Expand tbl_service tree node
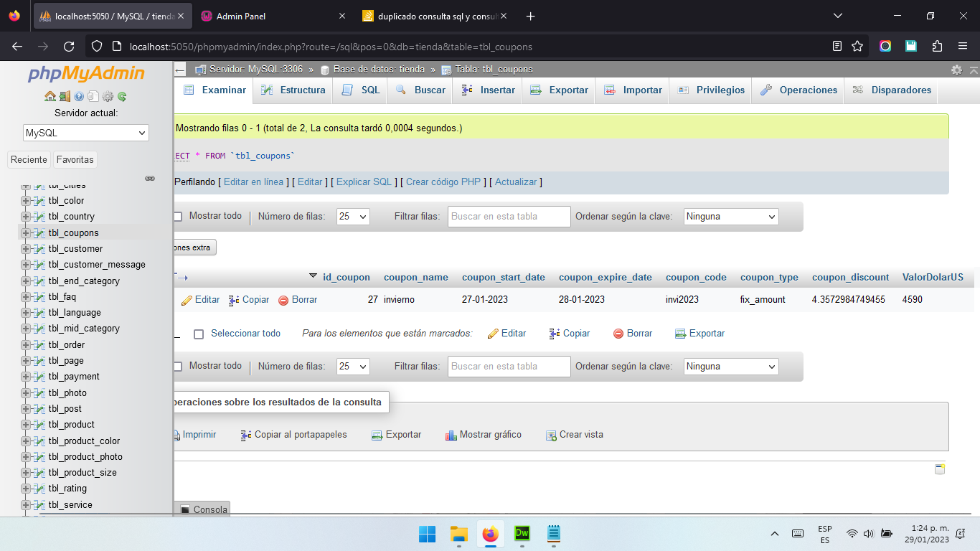Image resolution: width=980 pixels, height=551 pixels. point(26,505)
